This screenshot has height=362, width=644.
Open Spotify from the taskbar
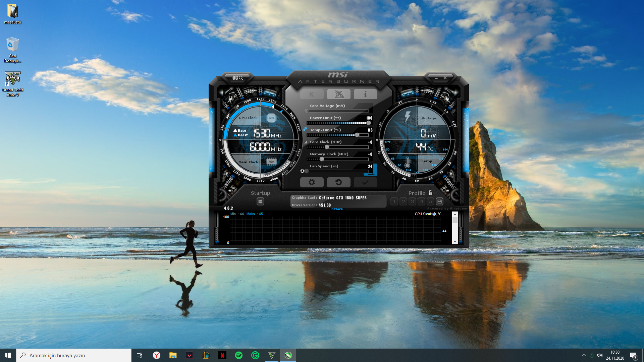(x=239, y=355)
